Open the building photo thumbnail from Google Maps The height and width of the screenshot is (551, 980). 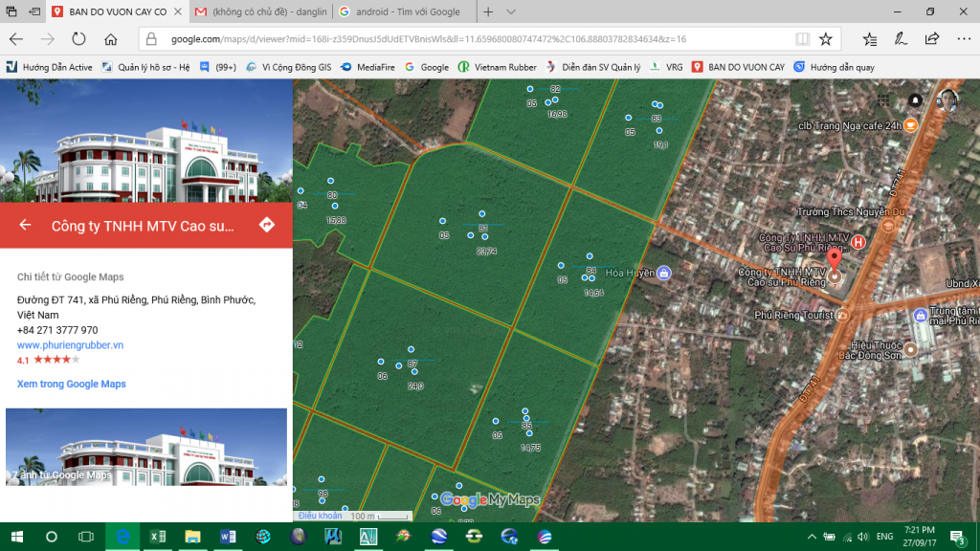click(x=146, y=447)
